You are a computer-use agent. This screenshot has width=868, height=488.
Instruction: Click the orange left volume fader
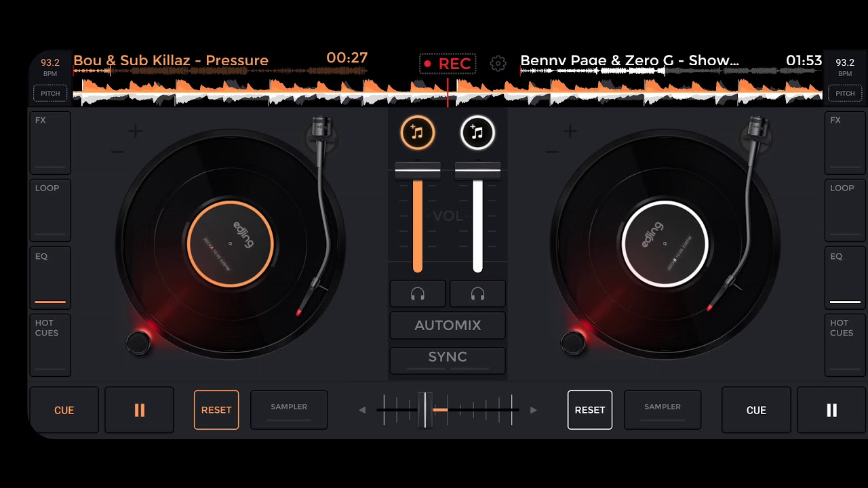[x=418, y=171]
